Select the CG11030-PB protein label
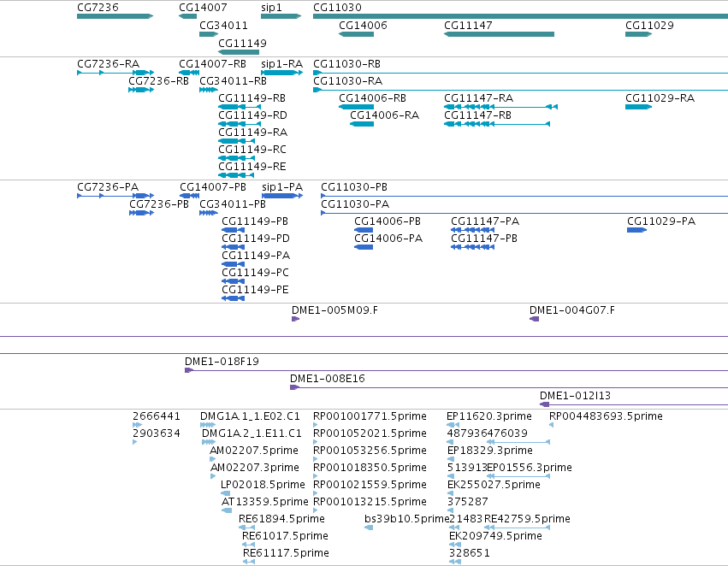 354,187
